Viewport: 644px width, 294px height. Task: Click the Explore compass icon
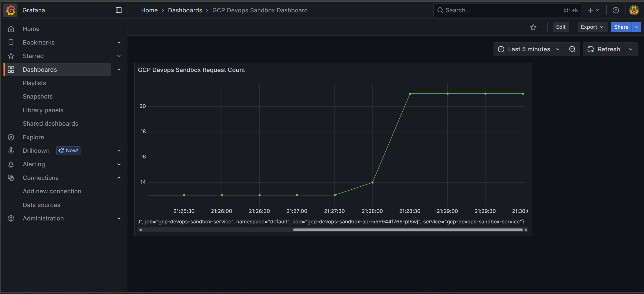click(x=11, y=137)
